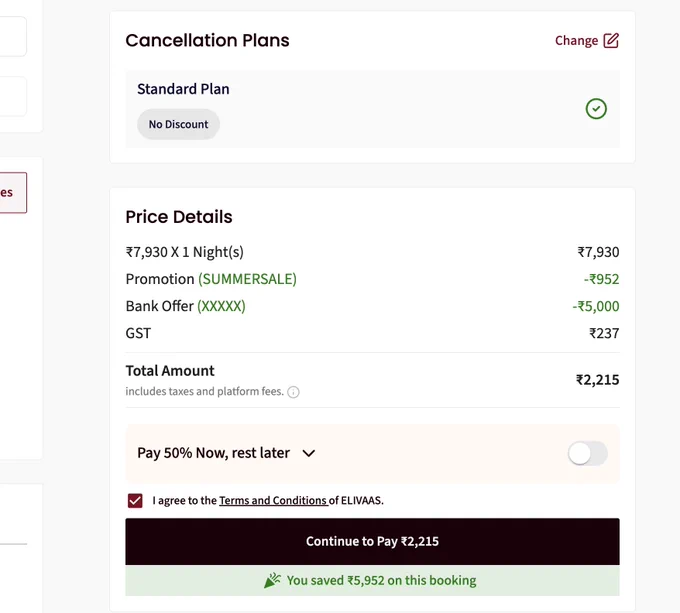Open the Terms and Conditions link
The height and width of the screenshot is (613, 680).
273,500
